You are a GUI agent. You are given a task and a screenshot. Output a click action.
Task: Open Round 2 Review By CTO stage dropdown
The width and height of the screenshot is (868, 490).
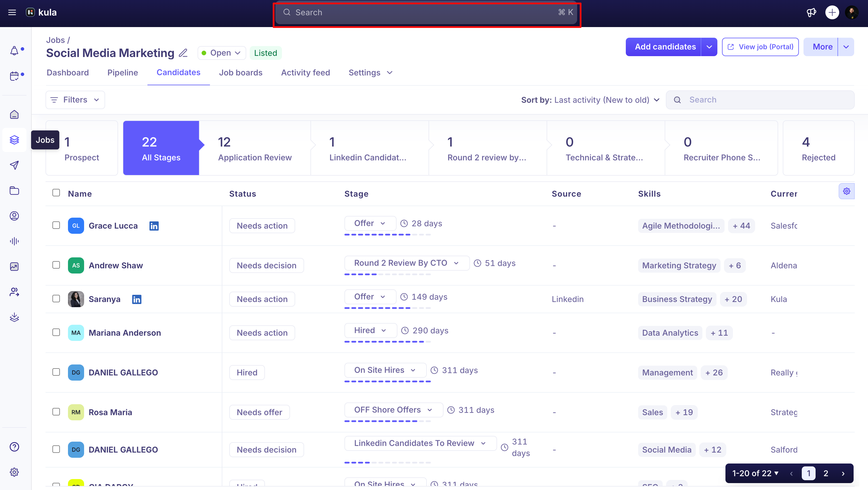(407, 263)
